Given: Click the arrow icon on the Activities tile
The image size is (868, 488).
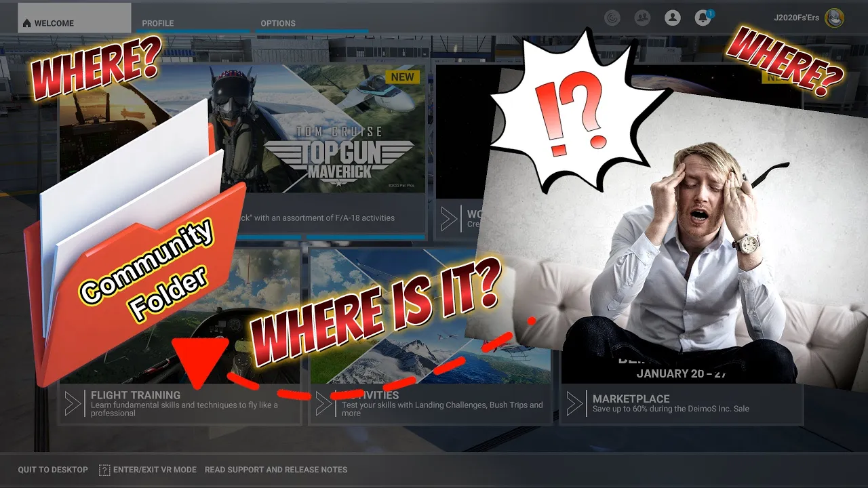Looking at the screenshot, I should 324,404.
